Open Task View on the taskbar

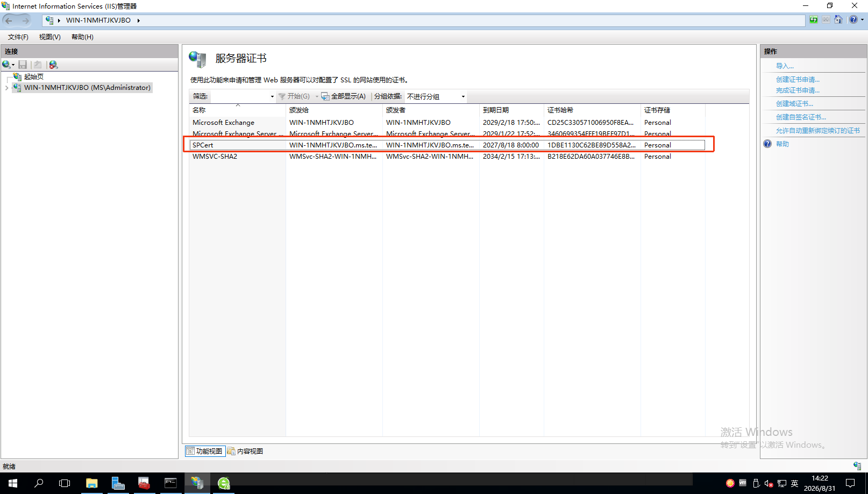pyautogui.click(x=65, y=483)
